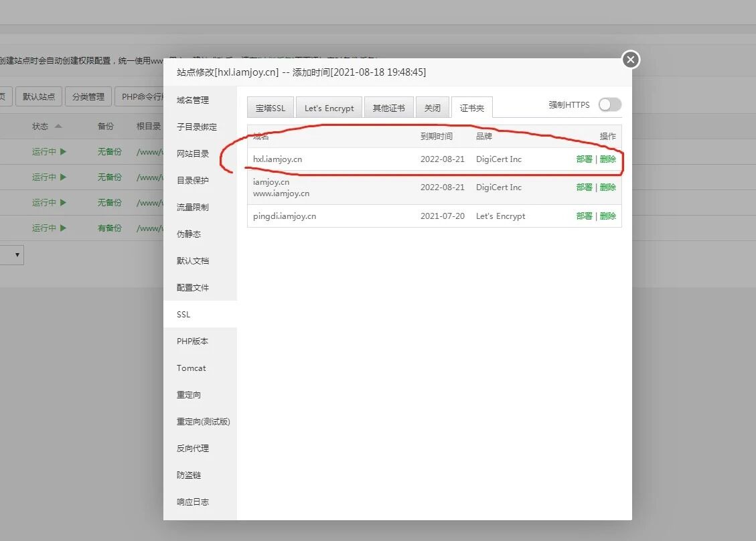Open the 伪静态 settings

[x=189, y=234]
